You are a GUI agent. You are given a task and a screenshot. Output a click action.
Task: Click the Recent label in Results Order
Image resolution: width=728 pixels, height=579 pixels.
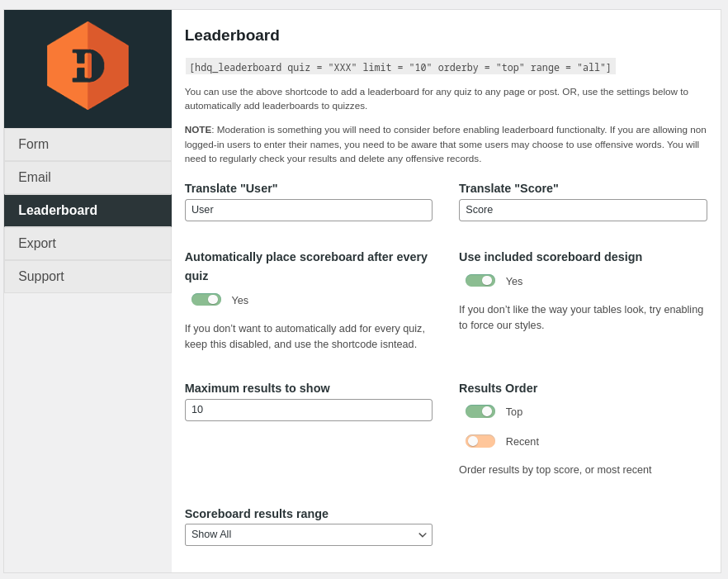(522, 442)
